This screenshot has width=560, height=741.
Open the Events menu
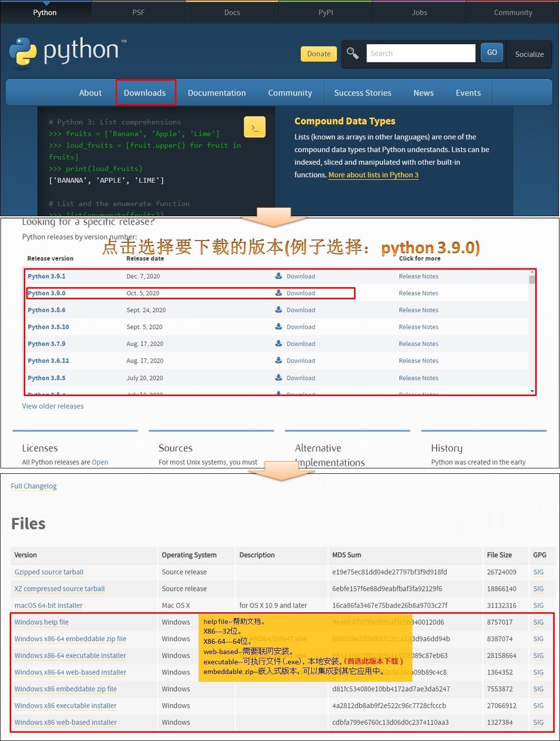[x=468, y=93]
